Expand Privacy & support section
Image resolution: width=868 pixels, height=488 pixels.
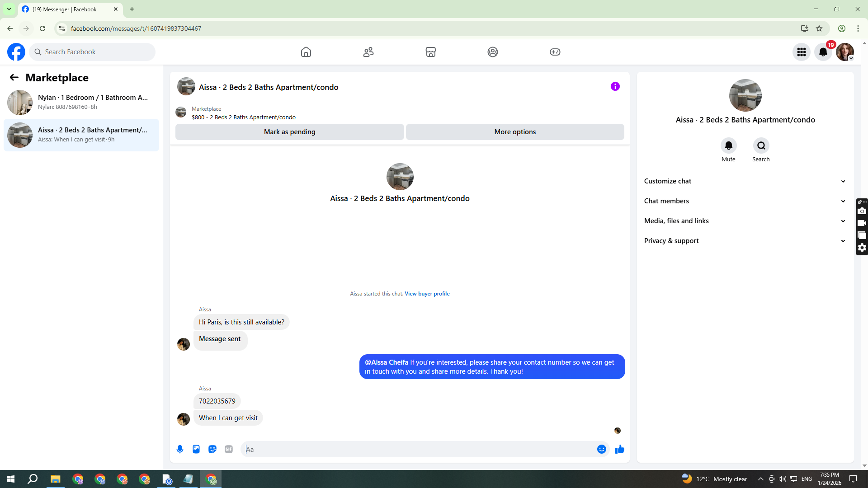[x=745, y=241]
